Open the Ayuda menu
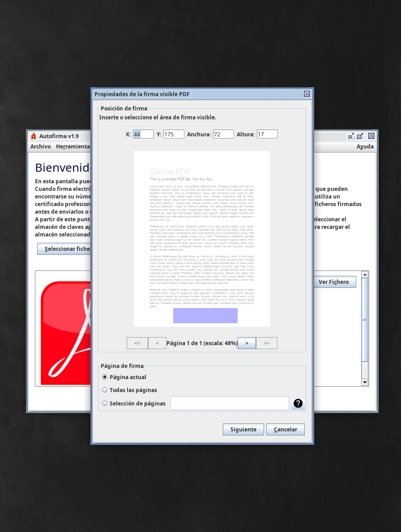 tap(365, 147)
